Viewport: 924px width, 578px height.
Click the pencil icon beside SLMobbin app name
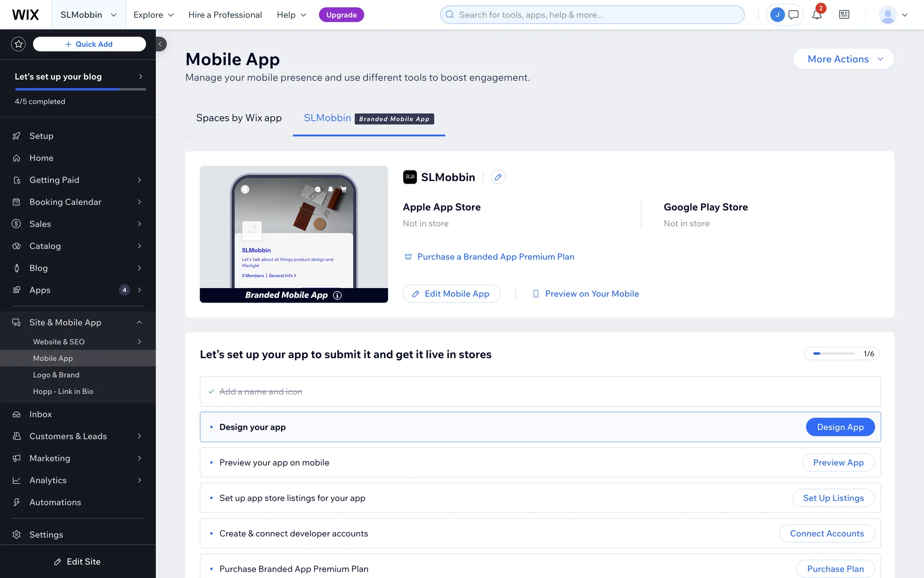[x=498, y=177]
